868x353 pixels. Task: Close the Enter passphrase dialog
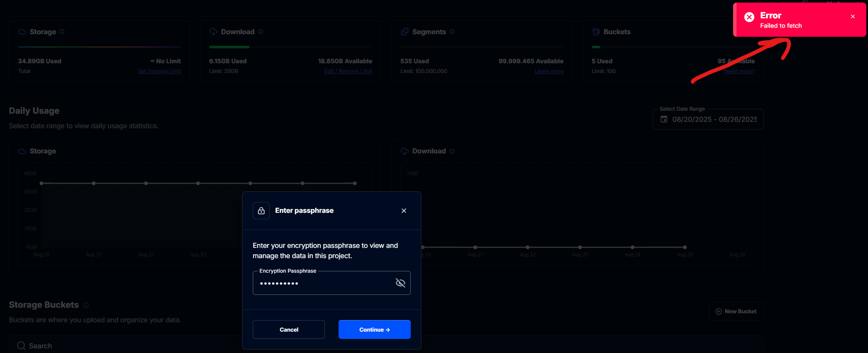click(x=404, y=211)
